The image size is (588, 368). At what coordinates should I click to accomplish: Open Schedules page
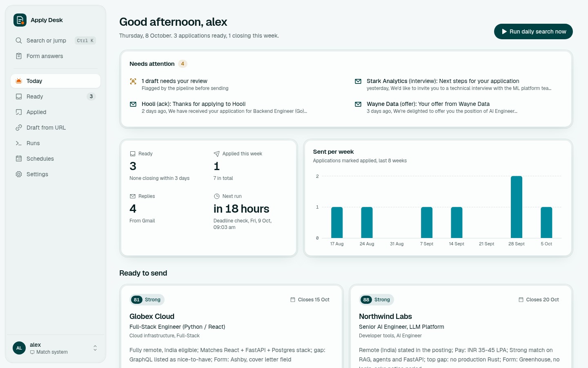click(56, 159)
